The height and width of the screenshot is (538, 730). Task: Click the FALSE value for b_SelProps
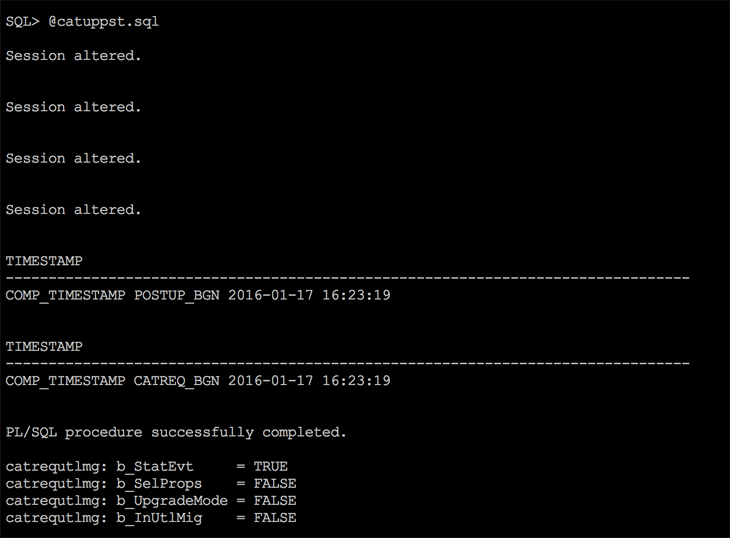[275, 484]
